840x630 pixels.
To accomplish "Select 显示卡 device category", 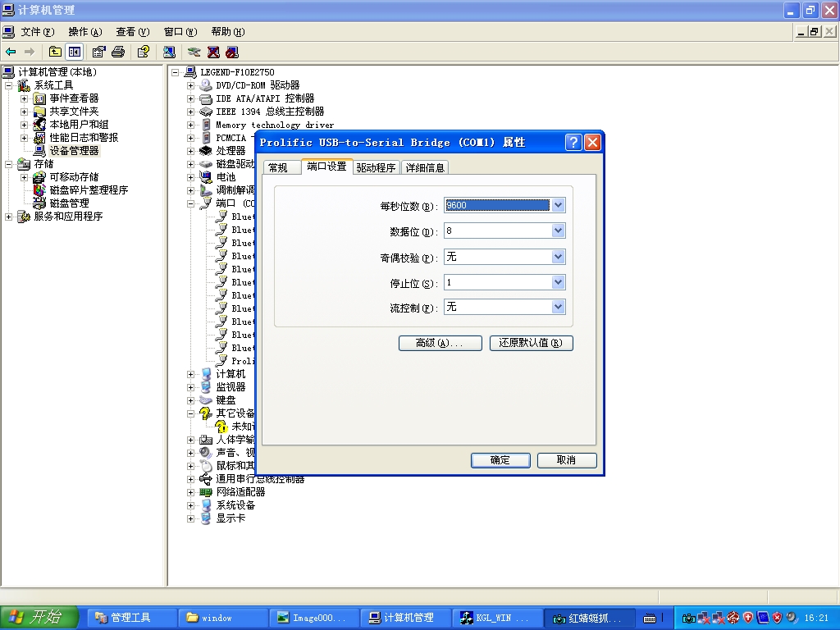I will click(231, 518).
